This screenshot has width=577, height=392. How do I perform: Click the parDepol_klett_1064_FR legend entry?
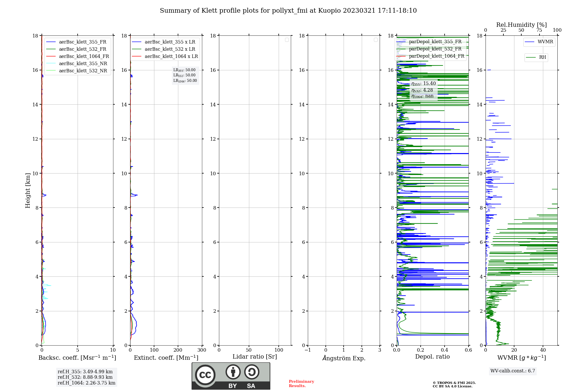point(430,56)
